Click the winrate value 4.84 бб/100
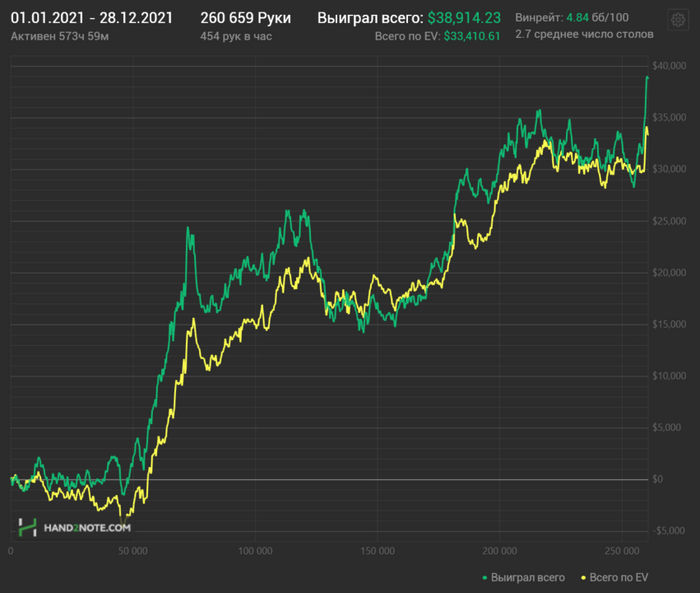Viewport: 700px width, 593px height. tap(597, 18)
